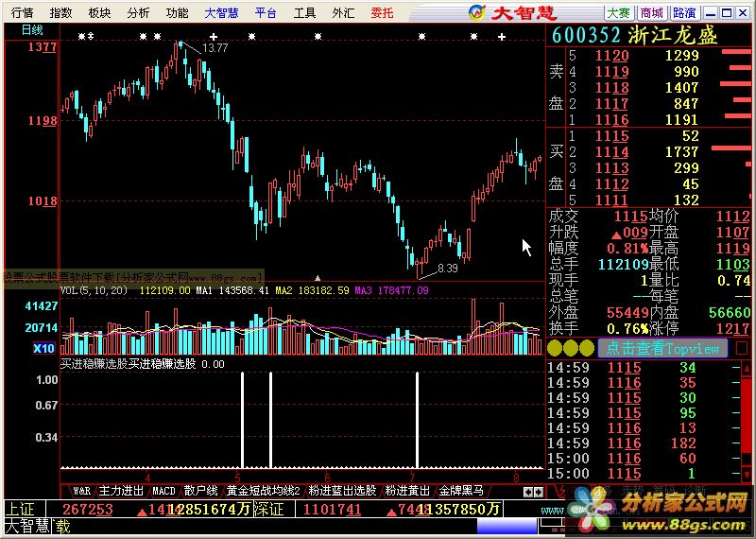Switch to the 粉进黄出 tab
The height and width of the screenshot is (539, 756).
coord(407,491)
